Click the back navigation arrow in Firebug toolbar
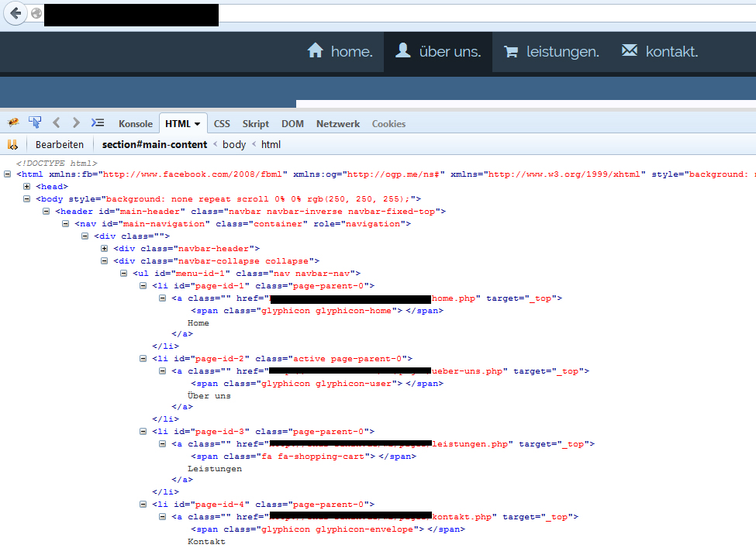Viewport: 756px width, 548px height. click(x=56, y=122)
